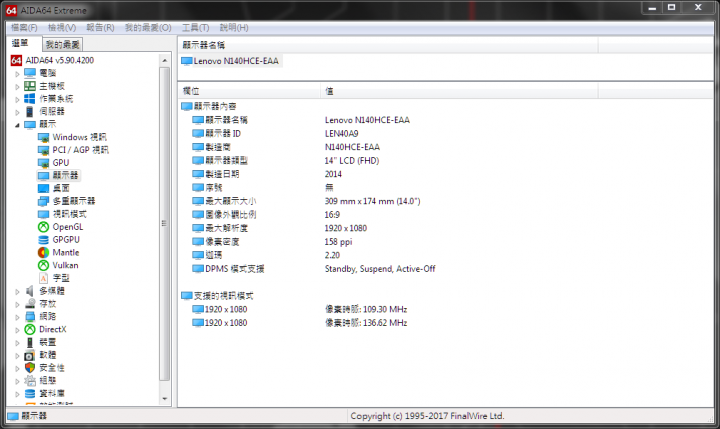Image resolution: width=720 pixels, height=429 pixels.
Task: Select the 網路 network icon
Action: [x=30, y=316]
